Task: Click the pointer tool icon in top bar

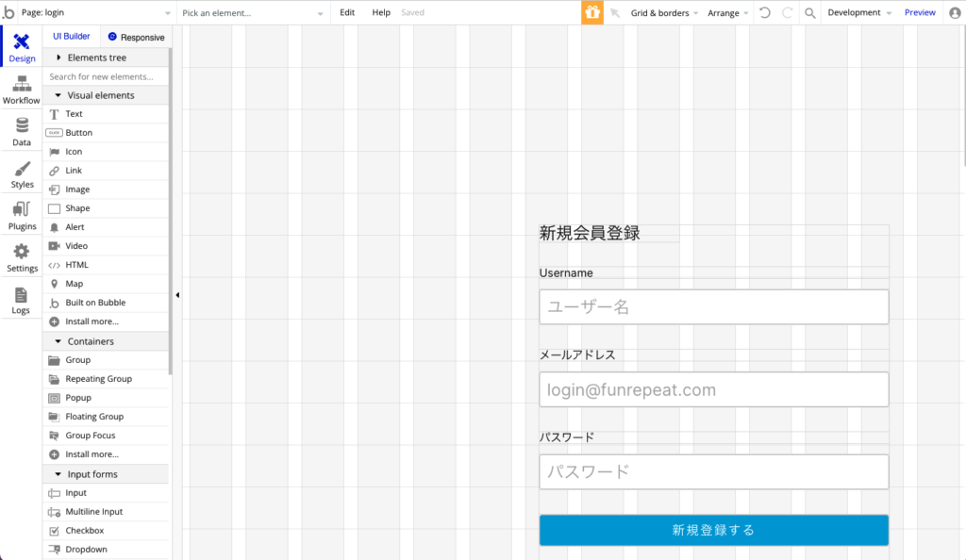Action: [x=615, y=12]
